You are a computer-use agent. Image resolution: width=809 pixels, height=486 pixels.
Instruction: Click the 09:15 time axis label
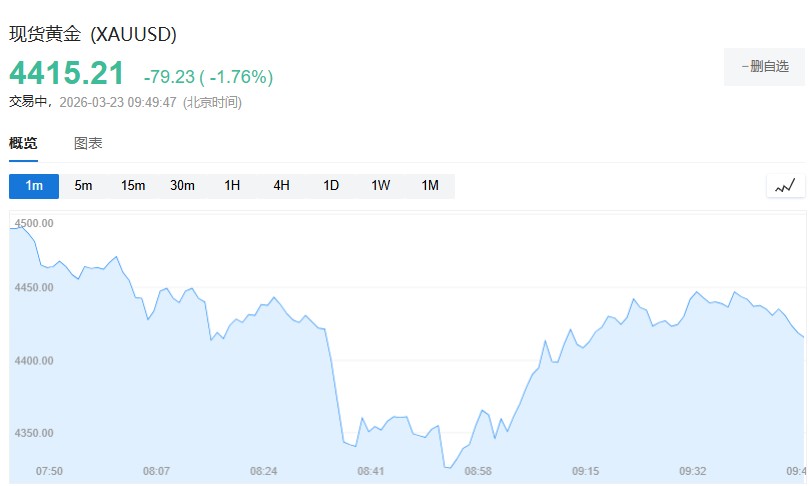point(585,470)
